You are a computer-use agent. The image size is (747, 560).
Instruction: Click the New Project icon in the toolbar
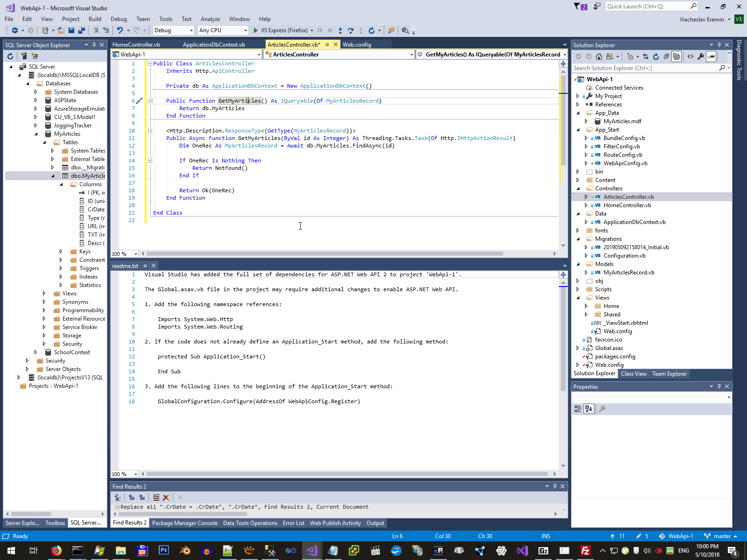[x=45, y=30]
